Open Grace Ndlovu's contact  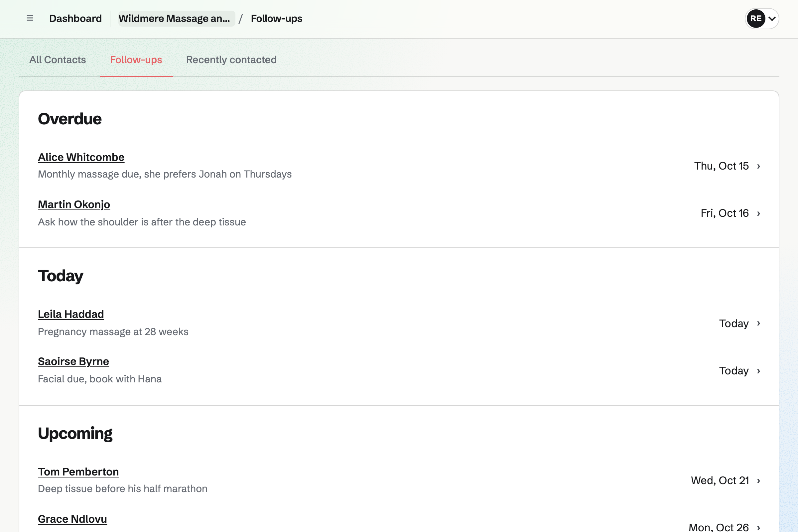[x=72, y=519]
